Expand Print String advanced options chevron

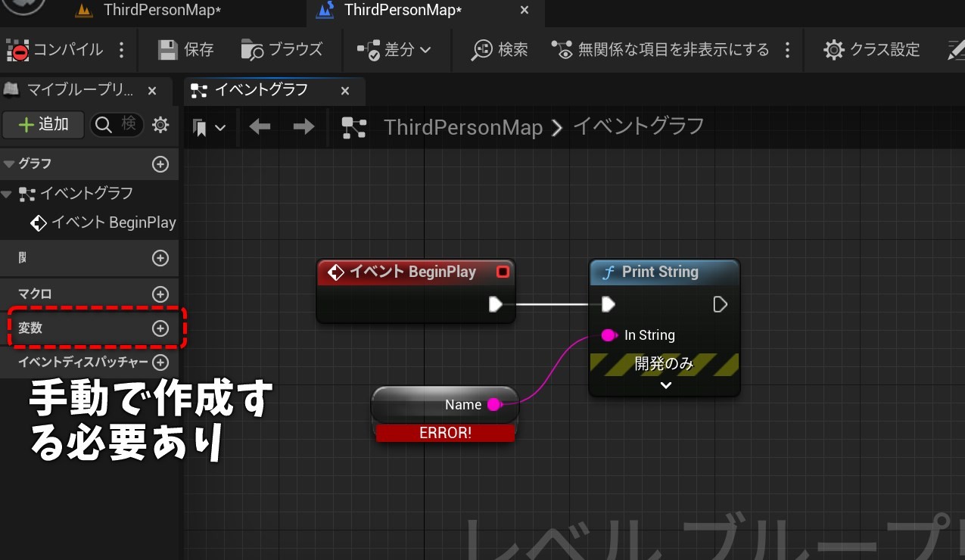665,385
